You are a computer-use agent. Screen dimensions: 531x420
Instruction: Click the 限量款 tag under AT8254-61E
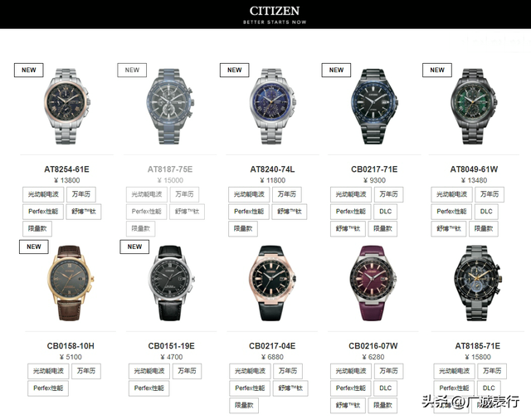click(x=37, y=229)
